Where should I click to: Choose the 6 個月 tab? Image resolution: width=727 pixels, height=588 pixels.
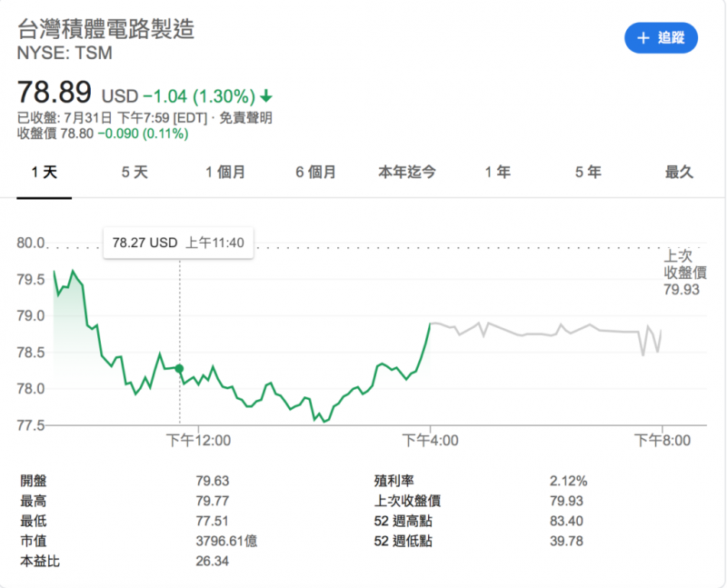coord(315,173)
